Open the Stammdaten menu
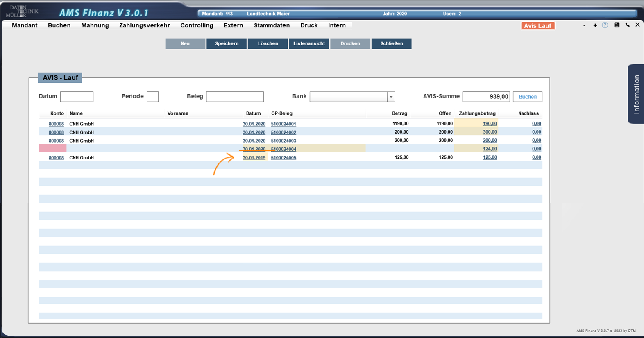The height and width of the screenshot is (338, 644). click(272, 25)
